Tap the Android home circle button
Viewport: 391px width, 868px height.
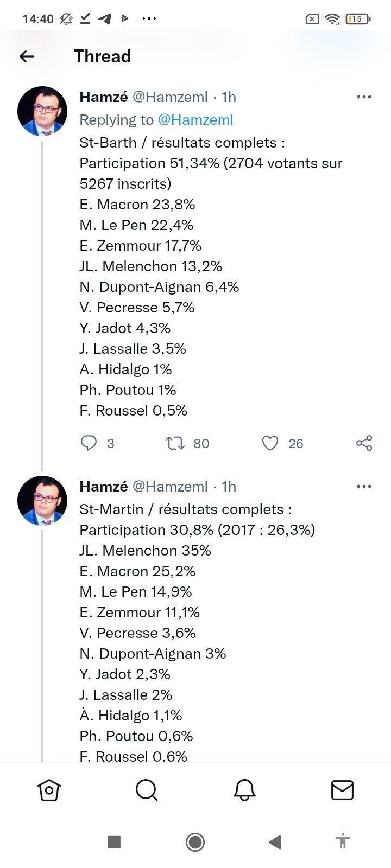(195, 842)
